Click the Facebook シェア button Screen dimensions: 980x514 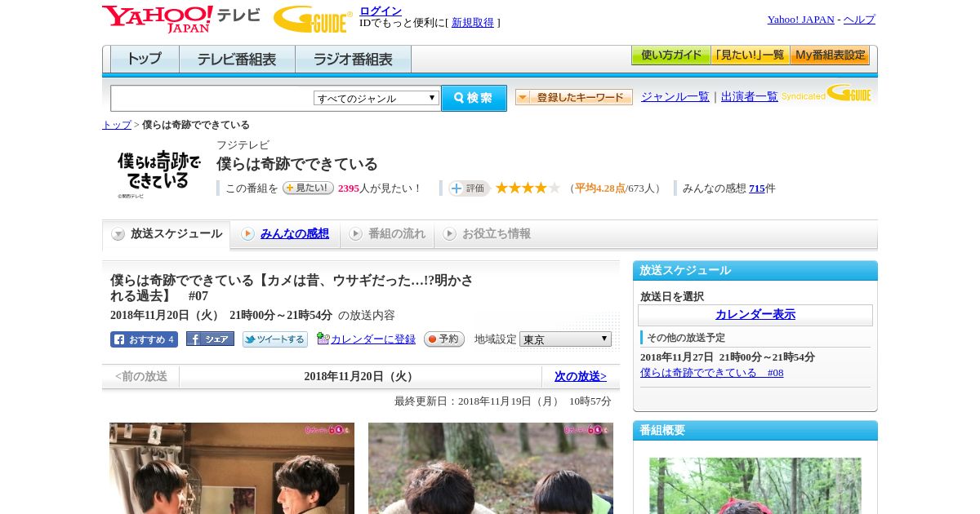pos(210,339)
